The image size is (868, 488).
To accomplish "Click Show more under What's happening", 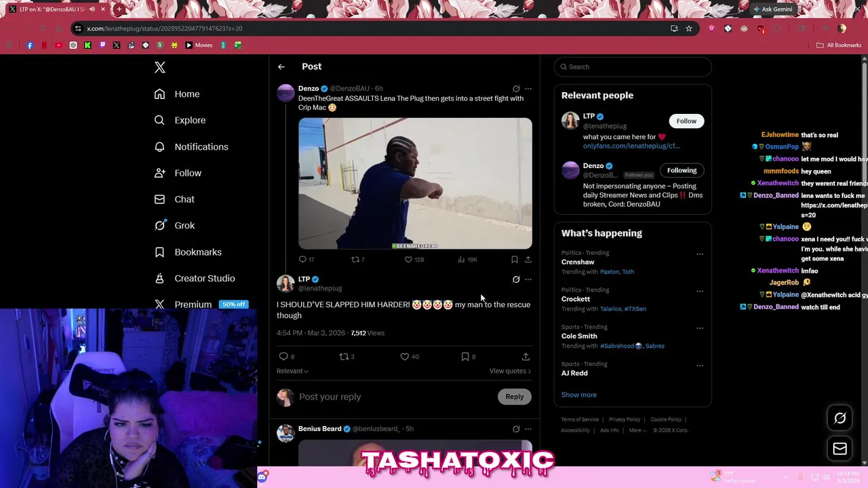I will pos(579,395).
